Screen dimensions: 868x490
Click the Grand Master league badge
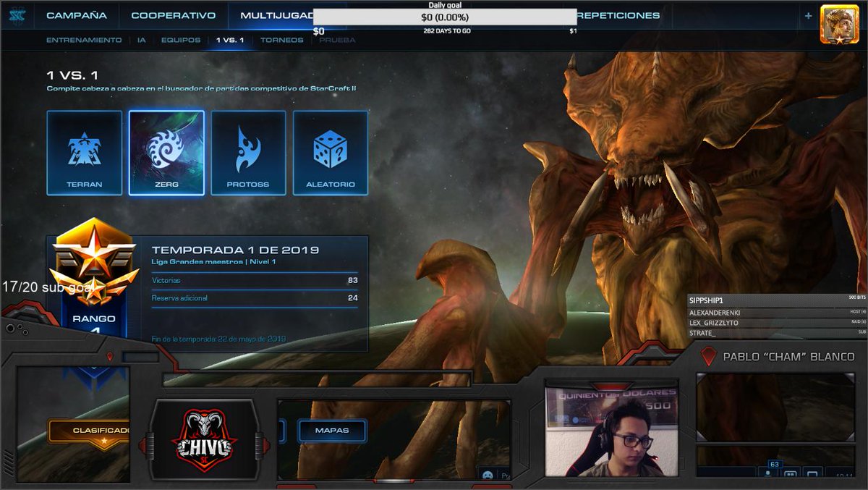[x=94, y=261]
